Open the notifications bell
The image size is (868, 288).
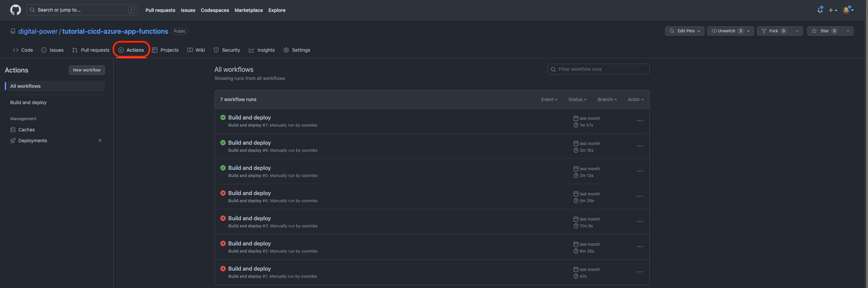pyautogui.click(x=820, y=10)
